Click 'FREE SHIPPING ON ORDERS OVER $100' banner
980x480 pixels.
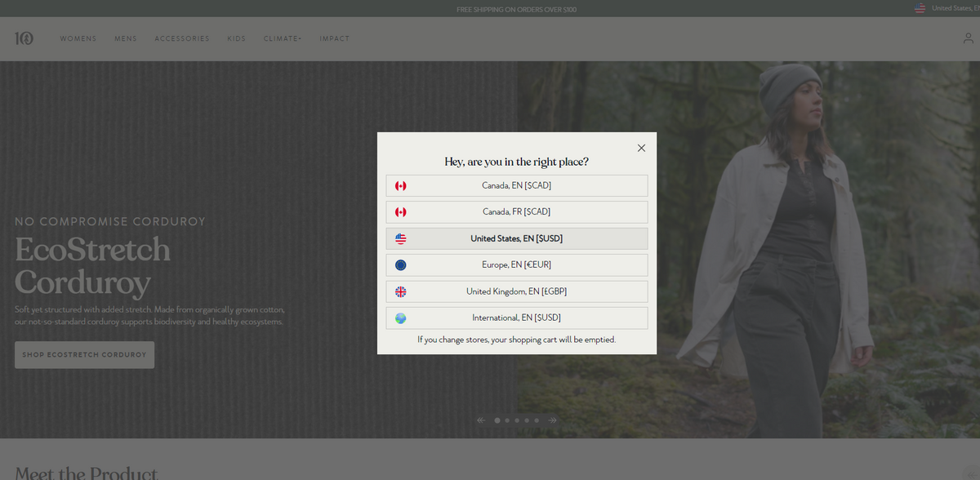[517, 9]
